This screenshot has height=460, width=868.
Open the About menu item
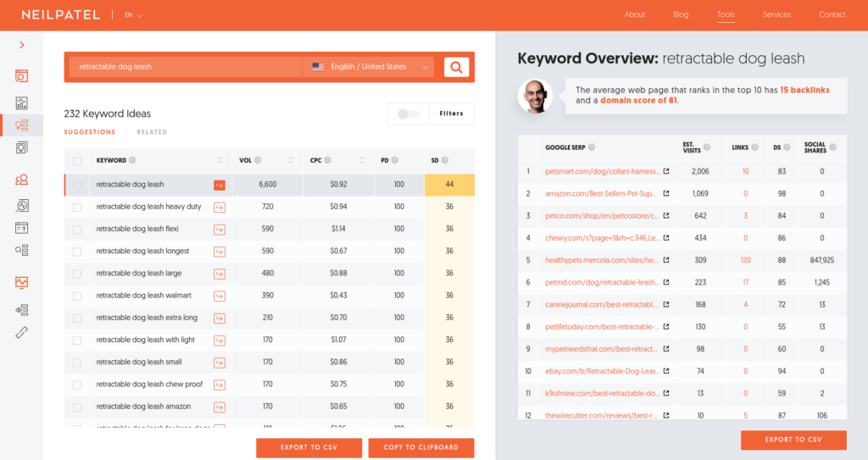(634, 14)
